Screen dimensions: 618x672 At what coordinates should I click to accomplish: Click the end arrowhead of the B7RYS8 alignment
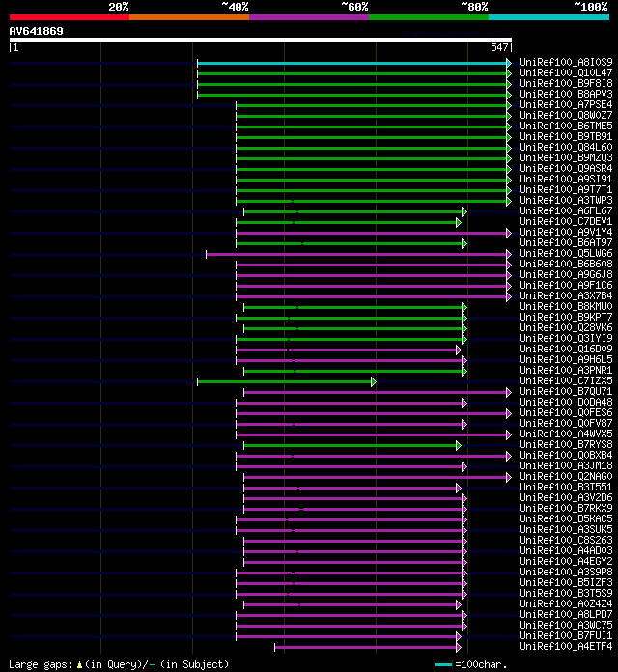(459, 445)
